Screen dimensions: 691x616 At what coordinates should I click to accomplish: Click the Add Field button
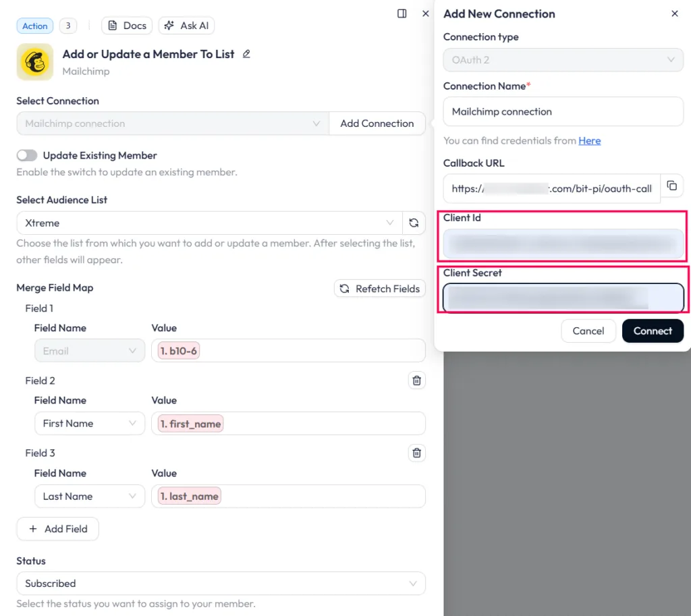tap(58, 529)
